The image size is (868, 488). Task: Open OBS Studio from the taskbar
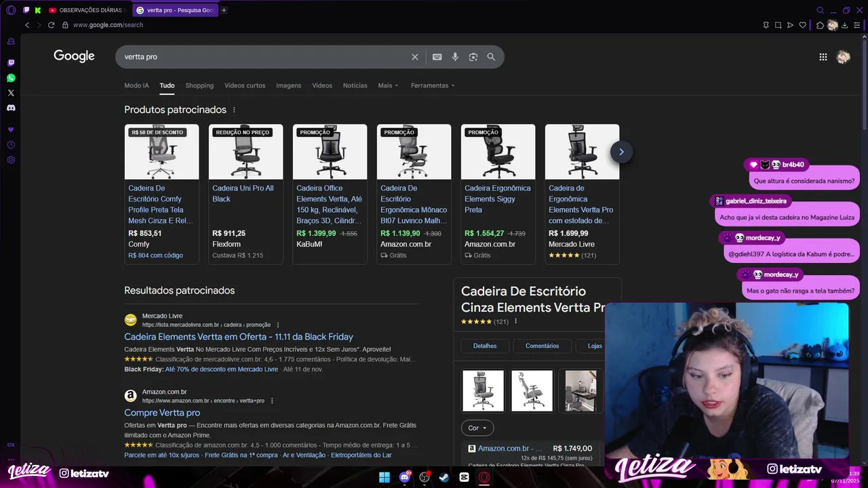pyautogui.click(x=425, y=477)
